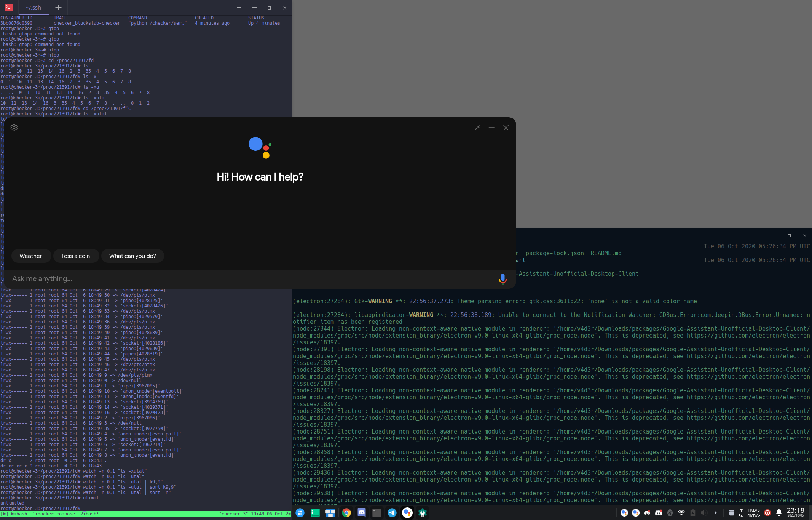Open Google Chrome from the taskbar
Viewport: 812px width, 520px height.
pos(346,513)
